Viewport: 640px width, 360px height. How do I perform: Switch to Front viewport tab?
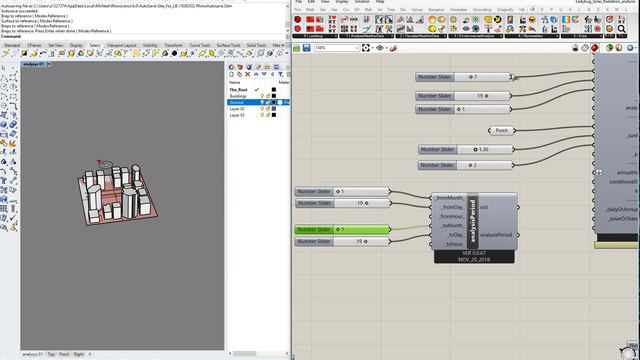[64, 354]
